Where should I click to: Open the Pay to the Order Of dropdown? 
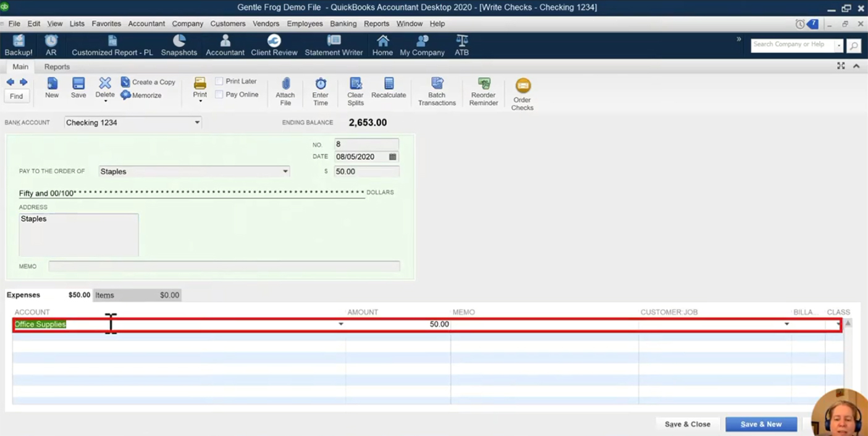pos(285,171)
